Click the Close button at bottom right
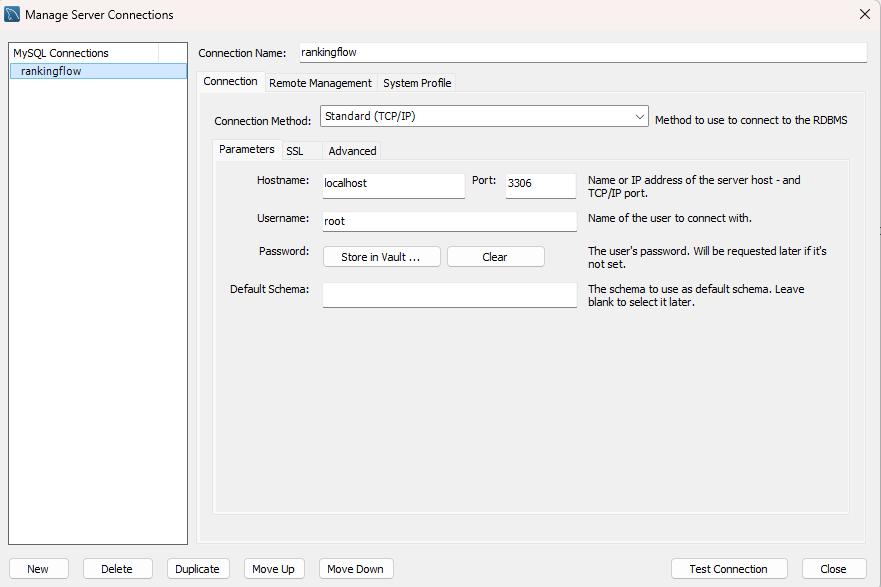881x587 pixels. click(834, 569)
